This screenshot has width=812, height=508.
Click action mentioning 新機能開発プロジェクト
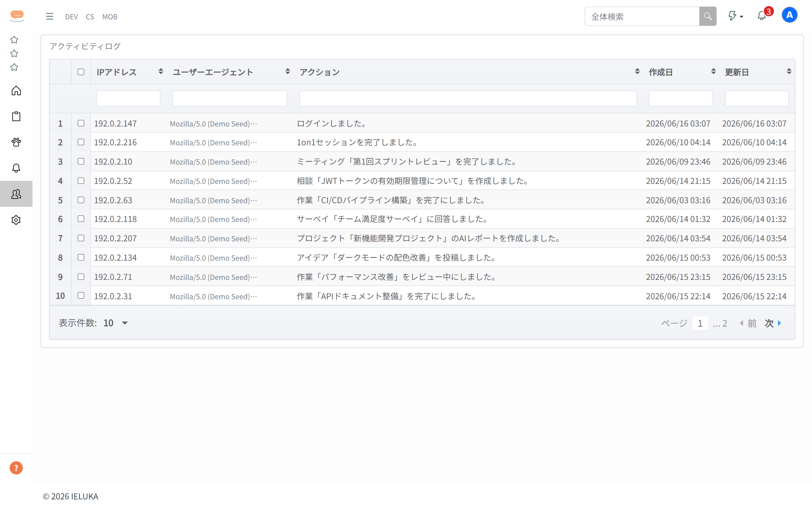click(430, 238)
